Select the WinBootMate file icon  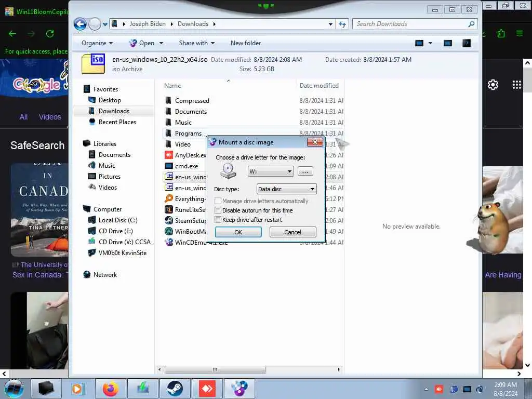pos(169,231)
